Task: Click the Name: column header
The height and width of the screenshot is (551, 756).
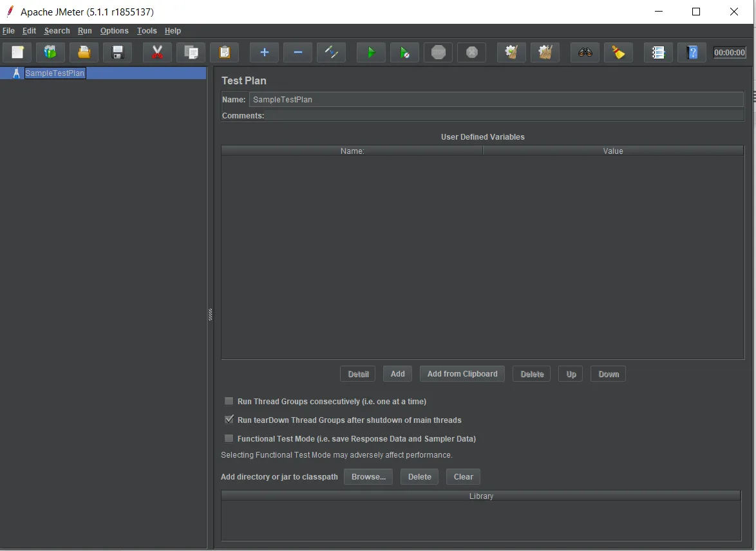Action: (352, 151)
